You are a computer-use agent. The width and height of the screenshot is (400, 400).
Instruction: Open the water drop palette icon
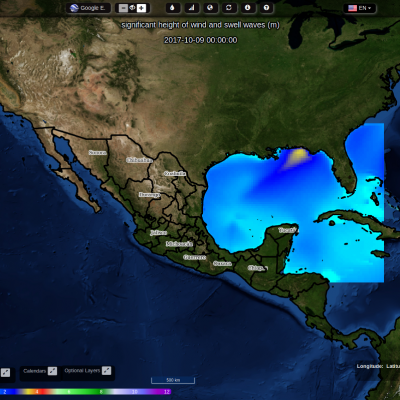click(172, 8)
